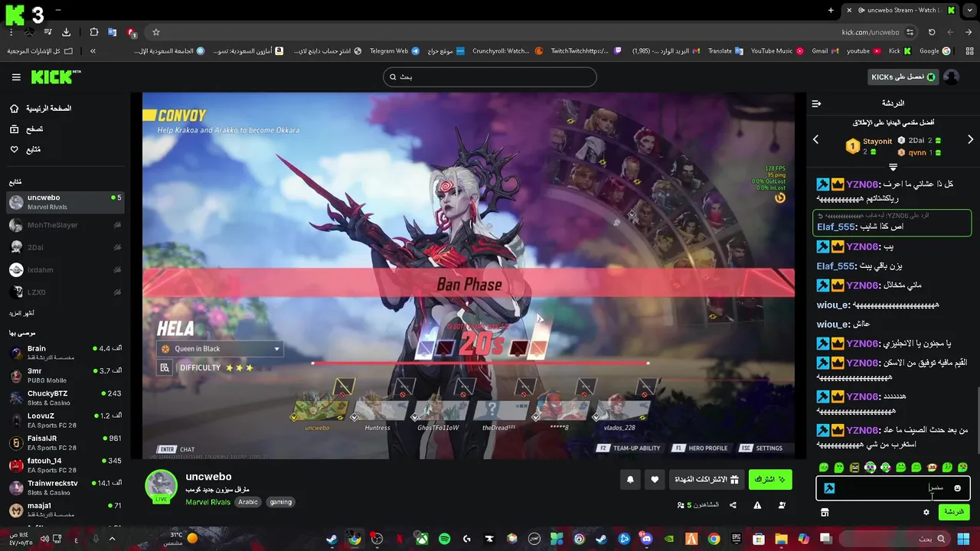The height and width of the screenshot is (551, 980).
Task: Click the green chat send button
Action: [x=953, y=512]
